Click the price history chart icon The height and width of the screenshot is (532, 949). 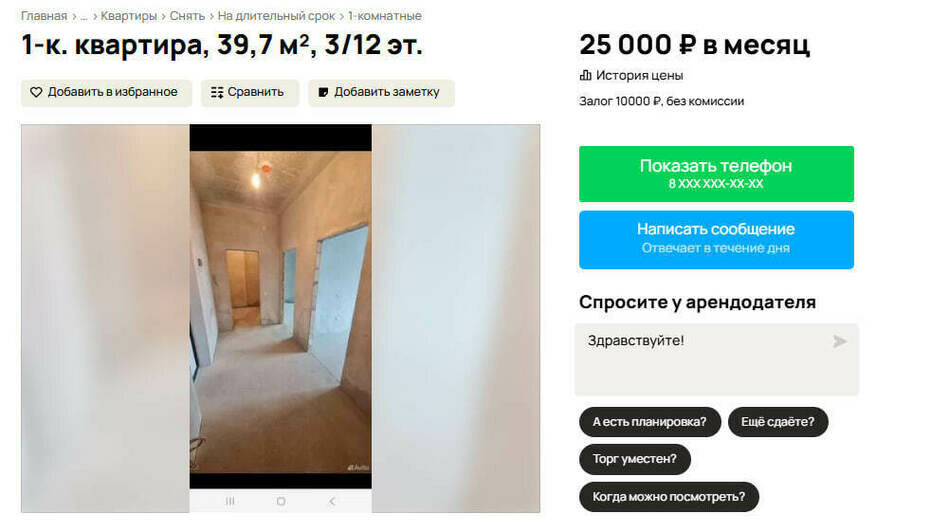585,76
